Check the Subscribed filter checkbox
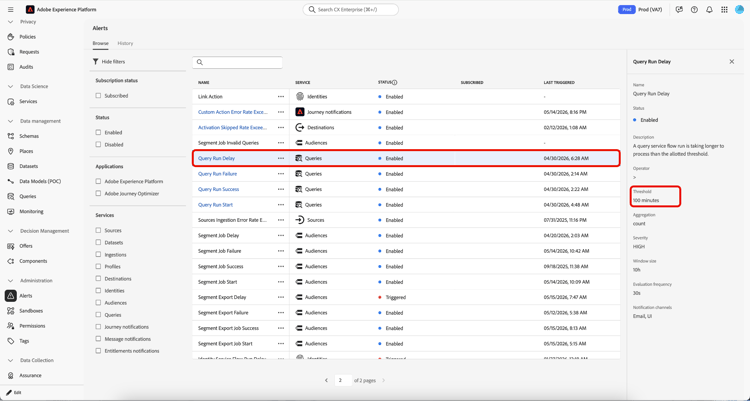This screenshot has width=750, height=401. coord(98,96)
